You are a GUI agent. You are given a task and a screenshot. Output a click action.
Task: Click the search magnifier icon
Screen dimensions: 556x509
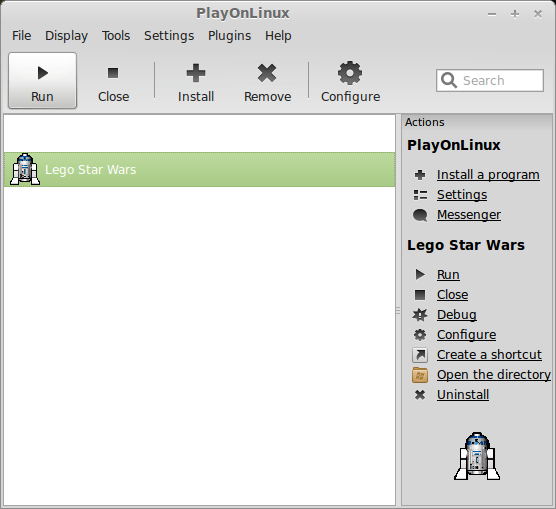click(449, 81)
